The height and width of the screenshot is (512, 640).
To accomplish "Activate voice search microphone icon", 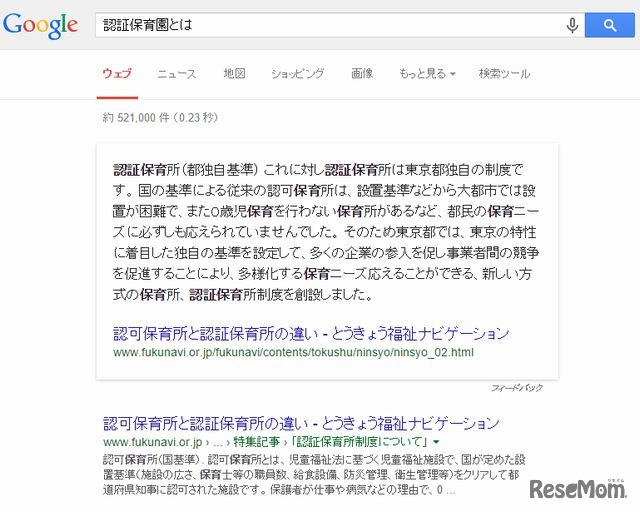I will coord(573,25).
